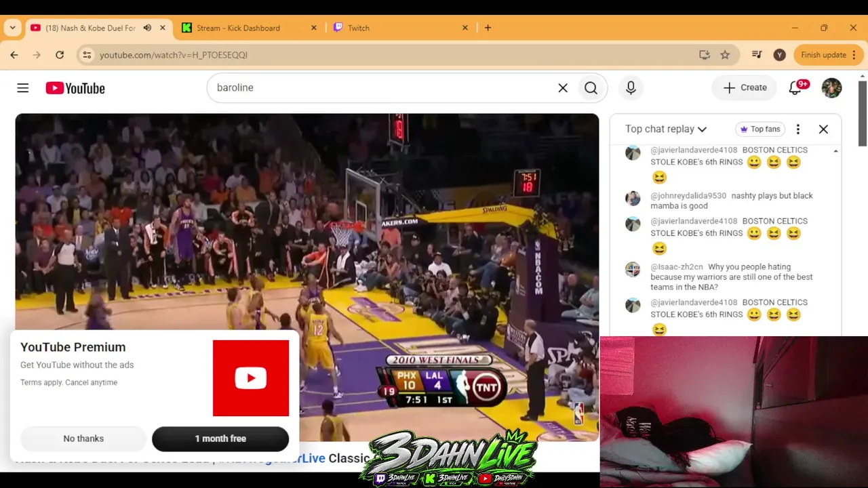Select the @Isaac-zh2cn username in chat
The image size is (868, 488).
[x=677, y=267]
